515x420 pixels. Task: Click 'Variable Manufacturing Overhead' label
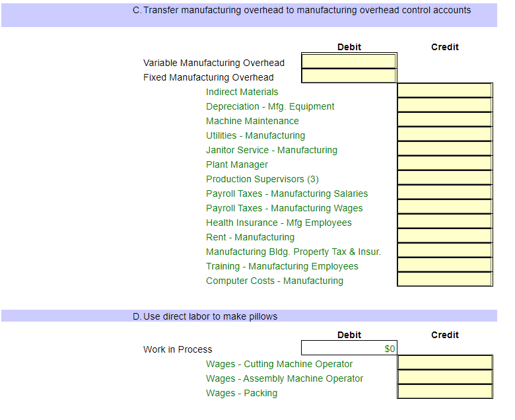[213, 63]
